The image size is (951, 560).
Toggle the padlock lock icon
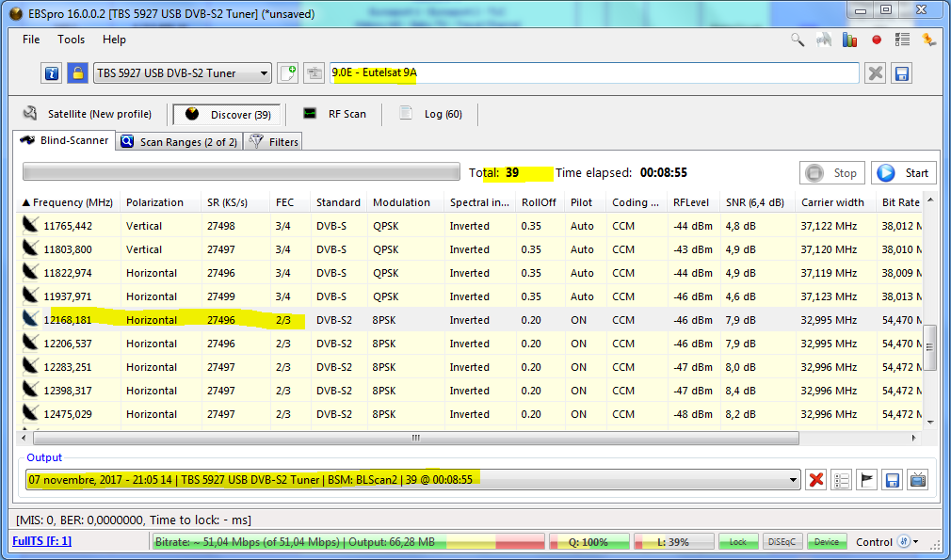[x=77, y=73]
